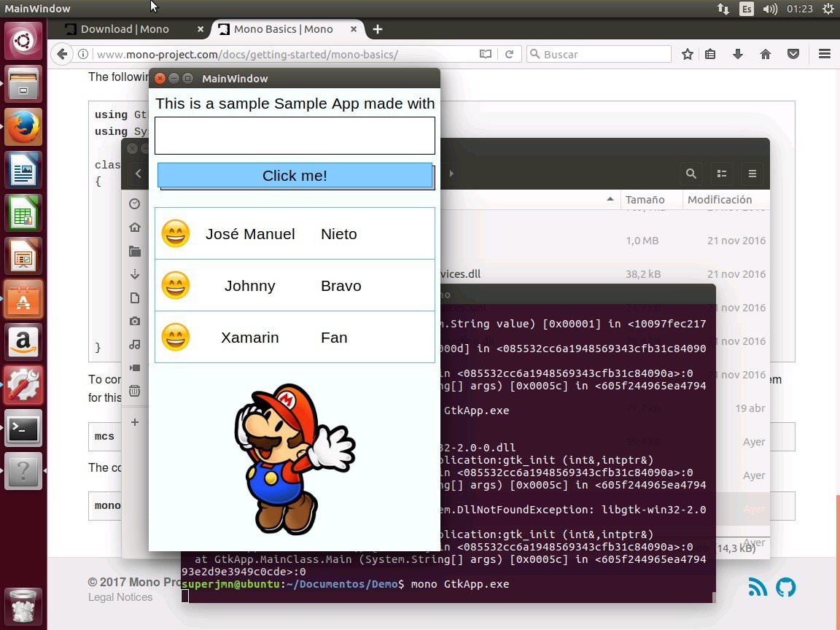Open Ubuntu Dash search launcher
Image resolution: width=840 pixels, height=630 pixels.
click(x=23, y=41)
